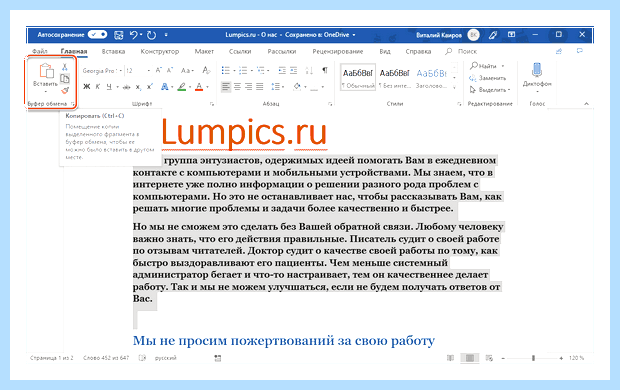Apply subscript formatting
Viewport: 620px width, 390px height.
pyautogui.click(x=138, y=87)
